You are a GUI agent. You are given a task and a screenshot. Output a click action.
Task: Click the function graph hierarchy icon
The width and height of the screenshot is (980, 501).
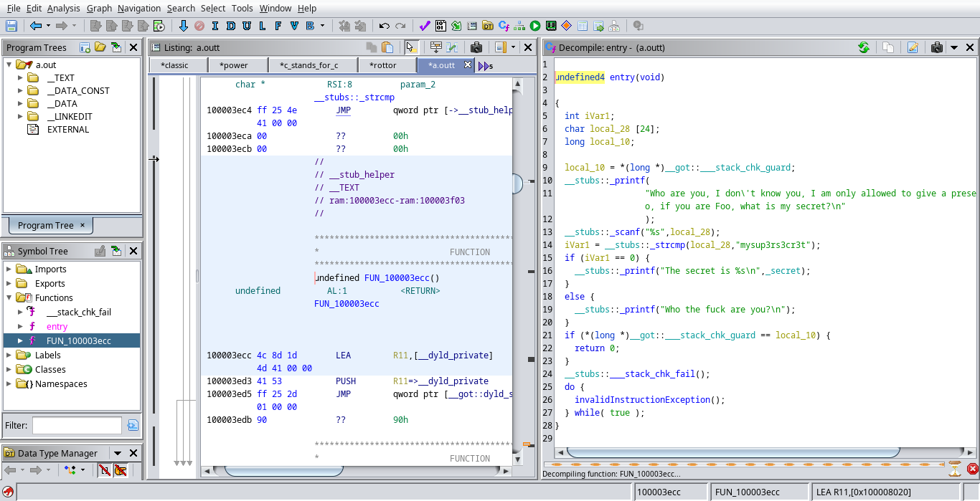click(x=519, y=26)
